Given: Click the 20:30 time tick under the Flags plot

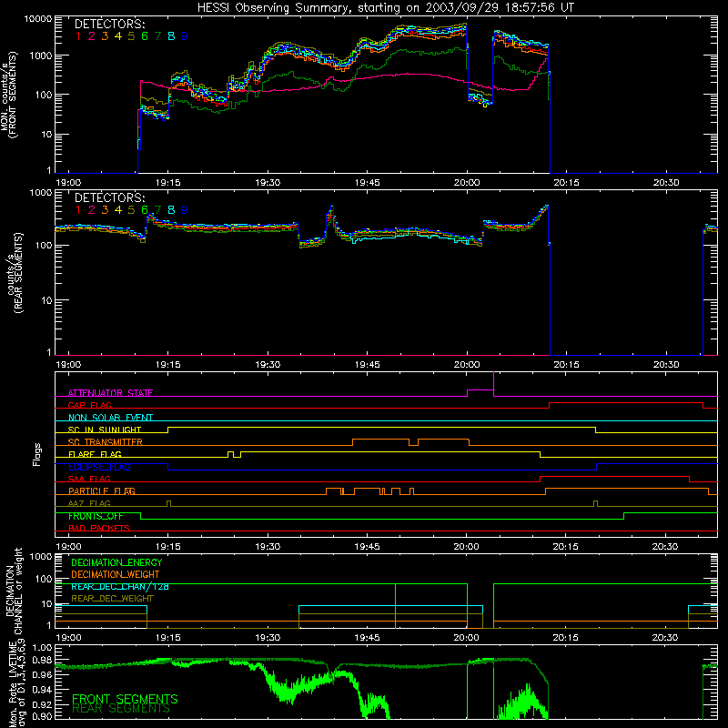Looking at the screenshot, I should (665, 547).
